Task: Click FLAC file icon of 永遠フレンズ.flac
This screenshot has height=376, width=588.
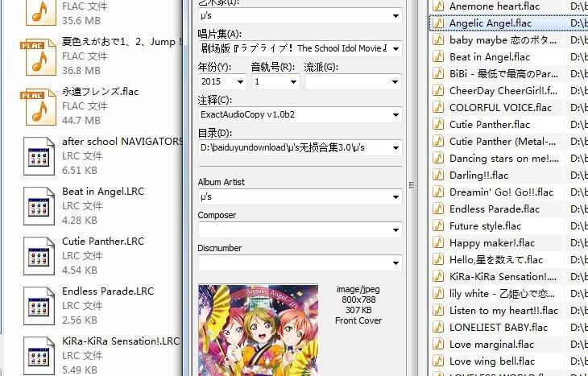Action: click(39, 106)
